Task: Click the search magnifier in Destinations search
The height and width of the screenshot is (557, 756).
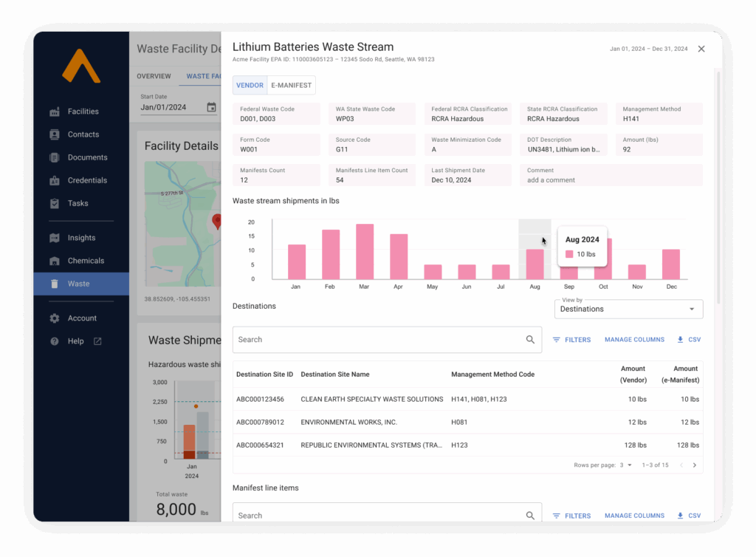Action: point(530,340)
